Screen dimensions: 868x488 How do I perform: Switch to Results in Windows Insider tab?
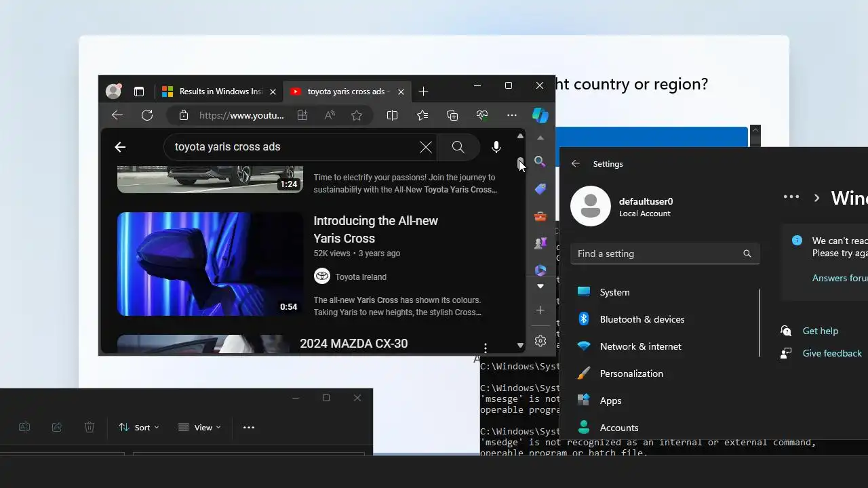[219, 91]
